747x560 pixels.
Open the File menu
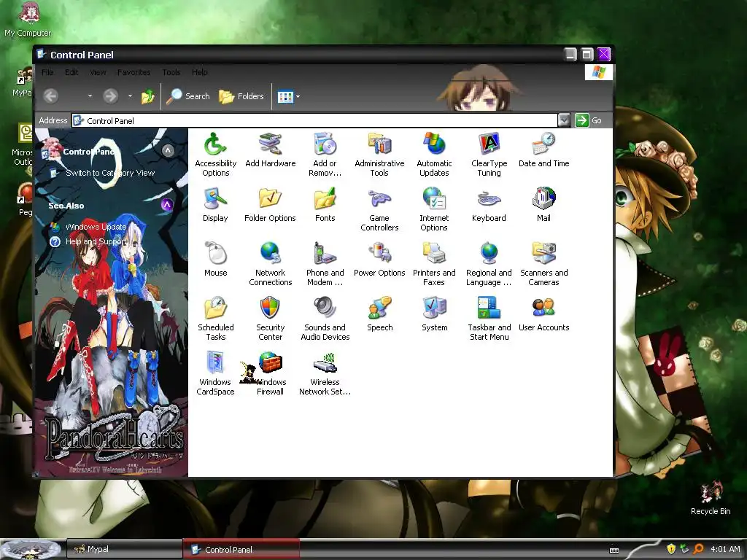(x=47, y=72)
